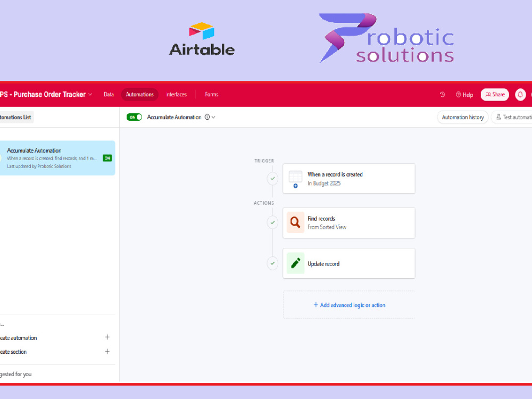Open the Interfaces tab

tap(177, 94)
